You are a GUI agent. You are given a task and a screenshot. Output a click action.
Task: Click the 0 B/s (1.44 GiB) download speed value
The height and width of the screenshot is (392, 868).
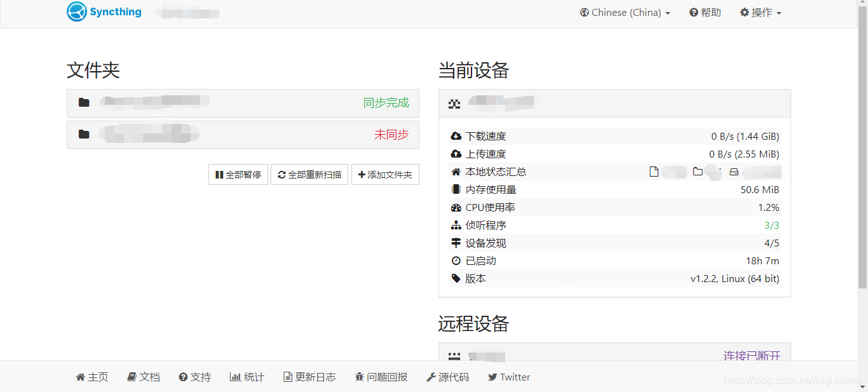(x=745, y=137)
